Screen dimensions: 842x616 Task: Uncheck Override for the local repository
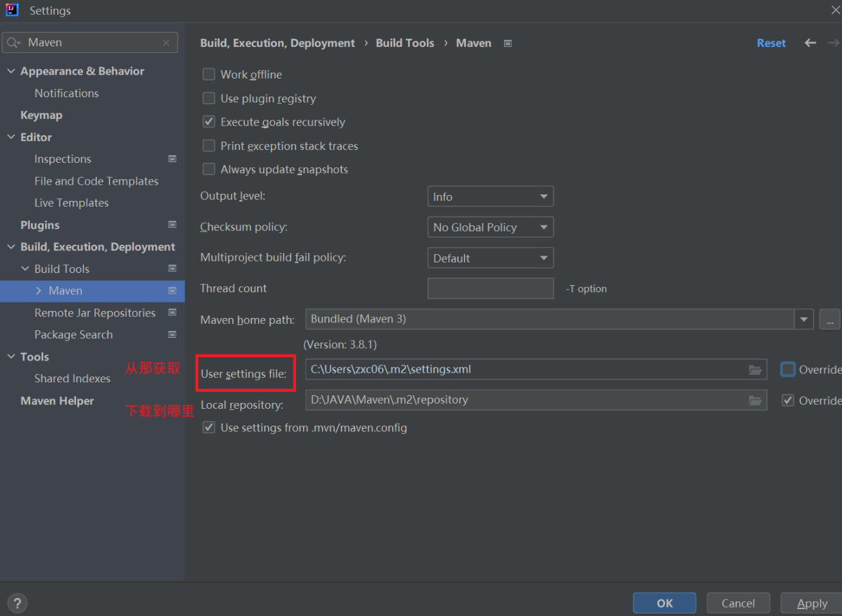coord(788,400)
